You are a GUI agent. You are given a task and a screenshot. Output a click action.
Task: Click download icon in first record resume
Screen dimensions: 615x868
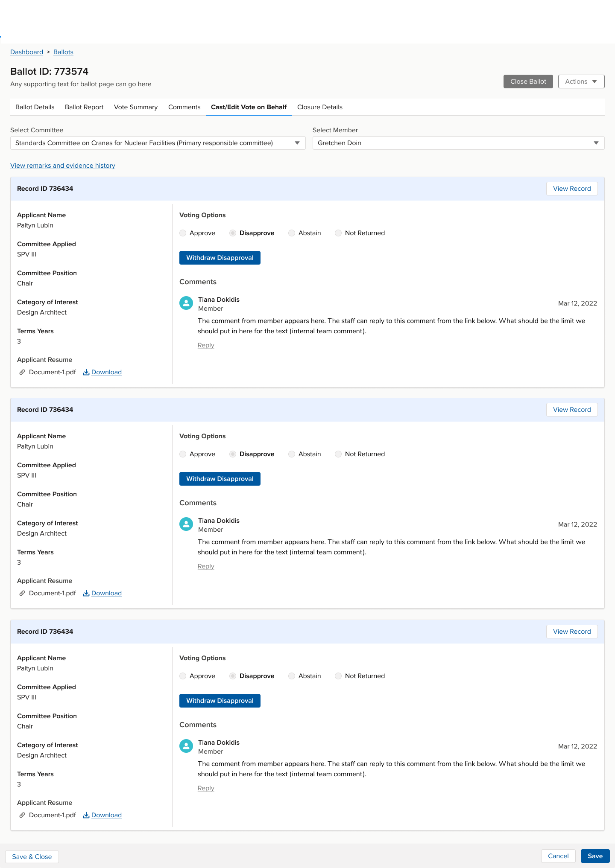(x=86, y=372)
